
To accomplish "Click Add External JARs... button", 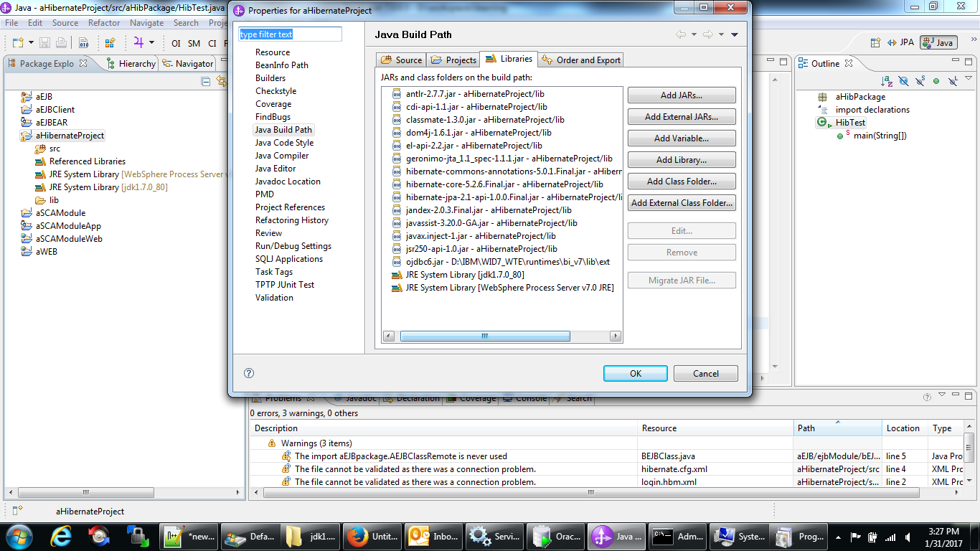I will pos(682,116).
